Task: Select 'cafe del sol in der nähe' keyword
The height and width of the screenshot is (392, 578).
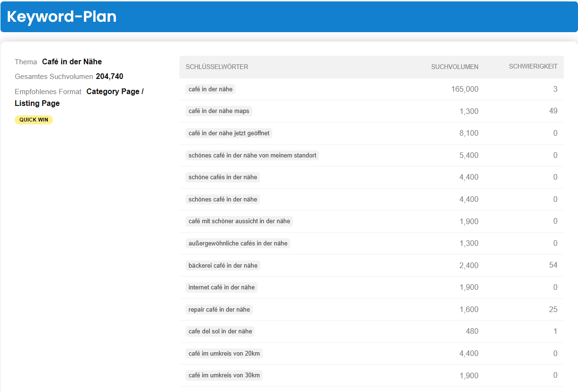Action: [x=220, y=331]
